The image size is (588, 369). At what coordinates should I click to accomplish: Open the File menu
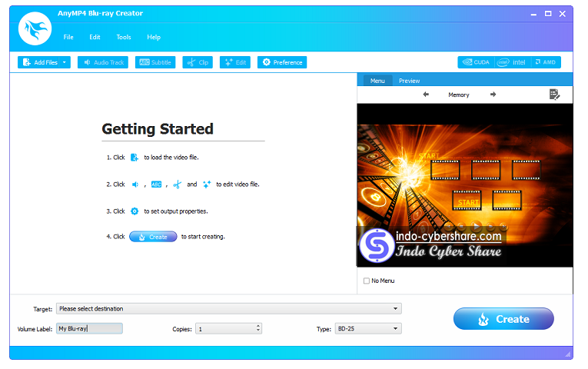[x=68, y=37]
